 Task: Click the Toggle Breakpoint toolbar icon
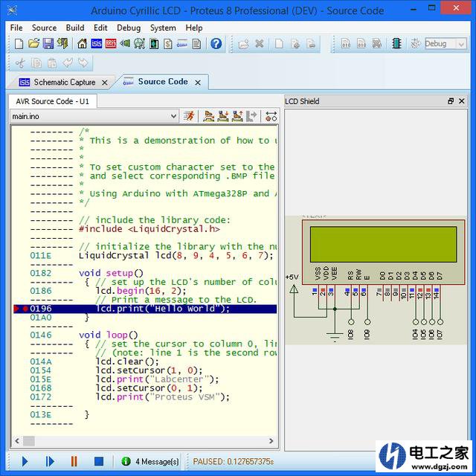271,116
